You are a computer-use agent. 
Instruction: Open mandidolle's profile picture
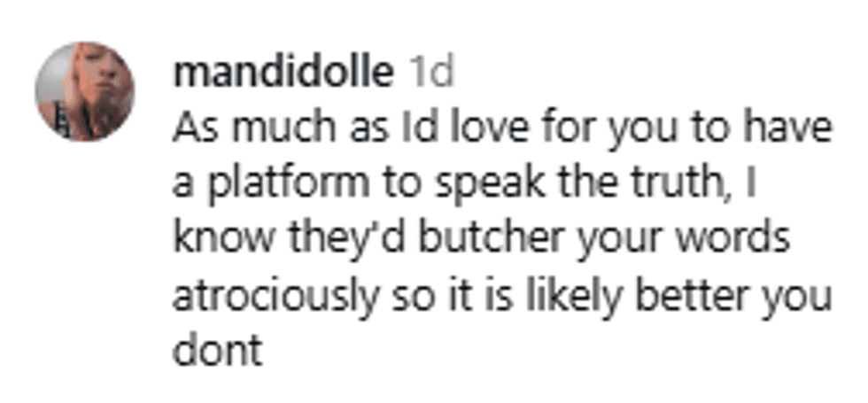[x=84, y=91]
